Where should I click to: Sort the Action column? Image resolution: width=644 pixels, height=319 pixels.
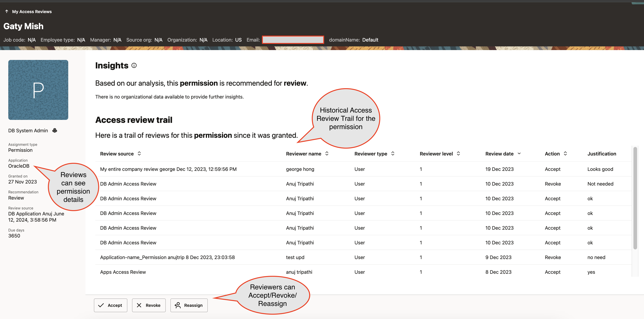point(565,154)
